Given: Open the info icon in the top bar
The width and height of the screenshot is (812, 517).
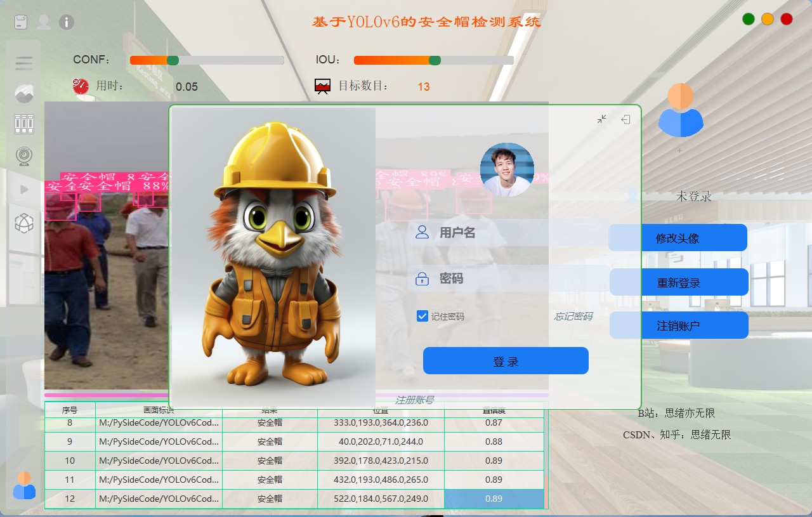Looking at the screenshot, I should [x=67, y=22].
